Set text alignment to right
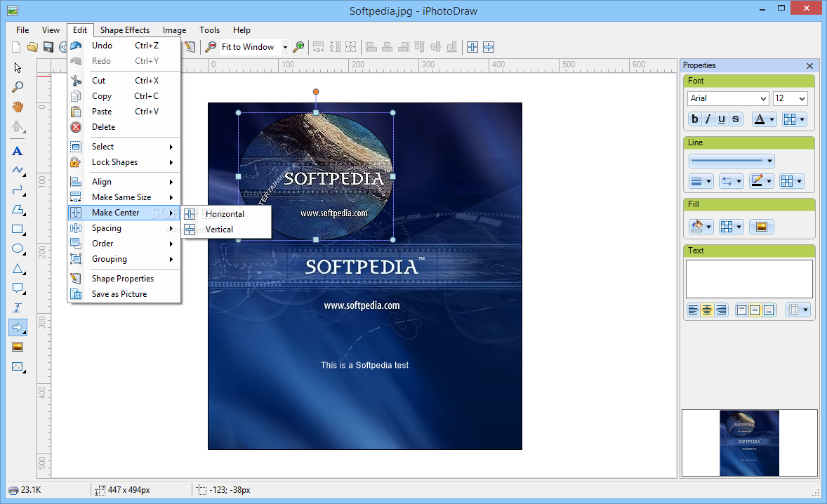 click(x=720, y=310)
